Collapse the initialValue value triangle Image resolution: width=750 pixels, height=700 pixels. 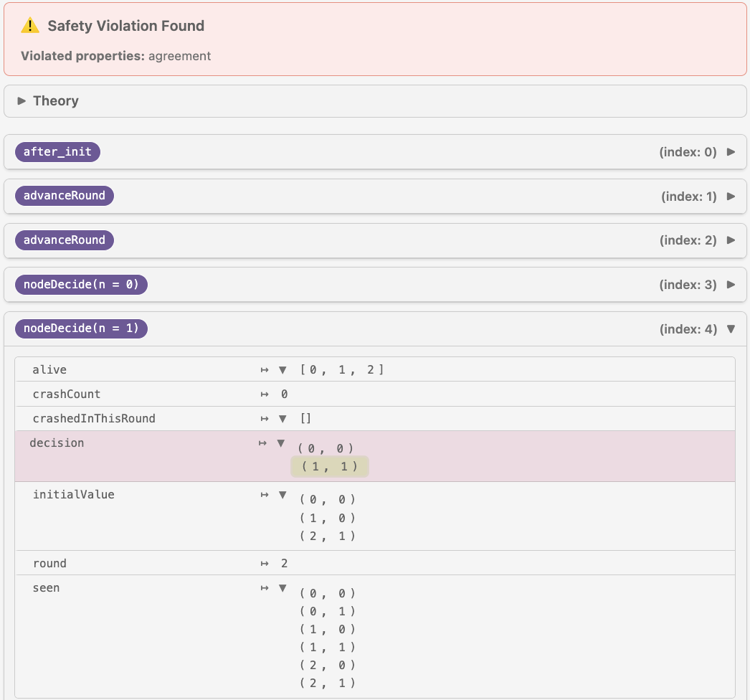click(283, 495)
